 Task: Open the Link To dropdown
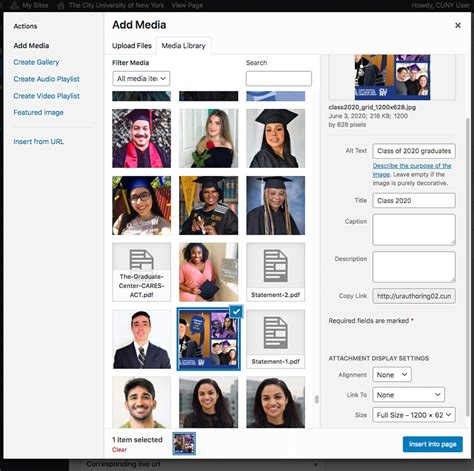(408, 395)
